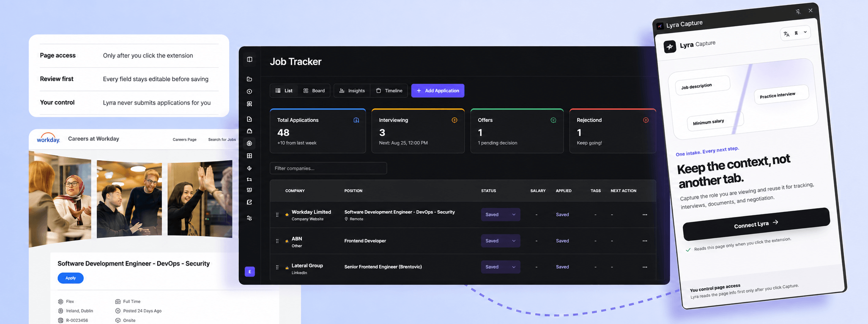Grab the drag handle on the Workday Limited row
Screen dimensions: 868x324
tap(277, 215)
